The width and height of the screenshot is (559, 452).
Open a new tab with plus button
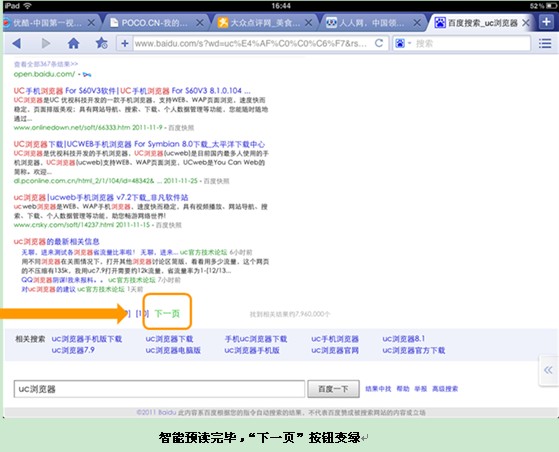click(546, 22)
